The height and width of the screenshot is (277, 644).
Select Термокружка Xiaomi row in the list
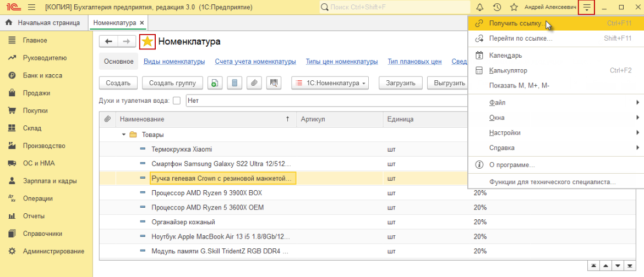click(x=182, y=149)
